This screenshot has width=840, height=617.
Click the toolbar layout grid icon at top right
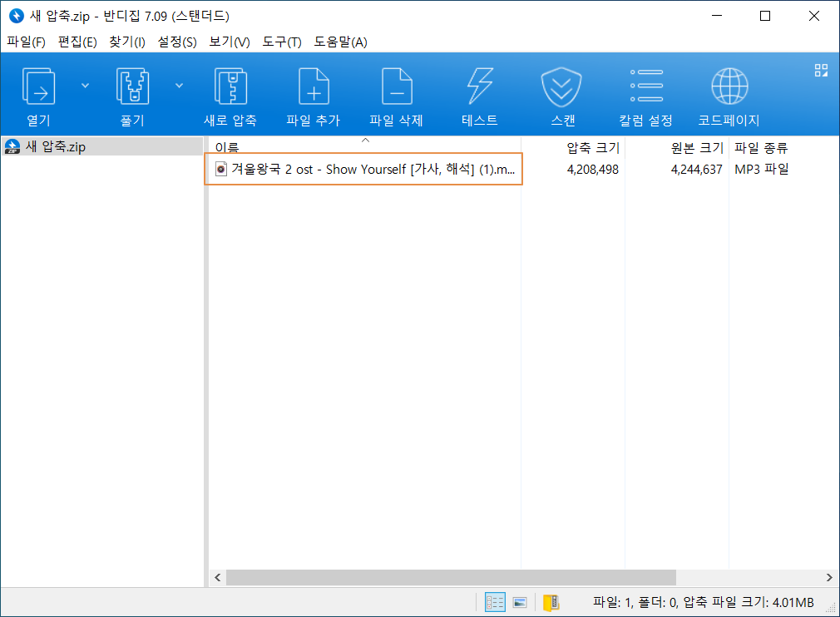(x=821, y=70)
